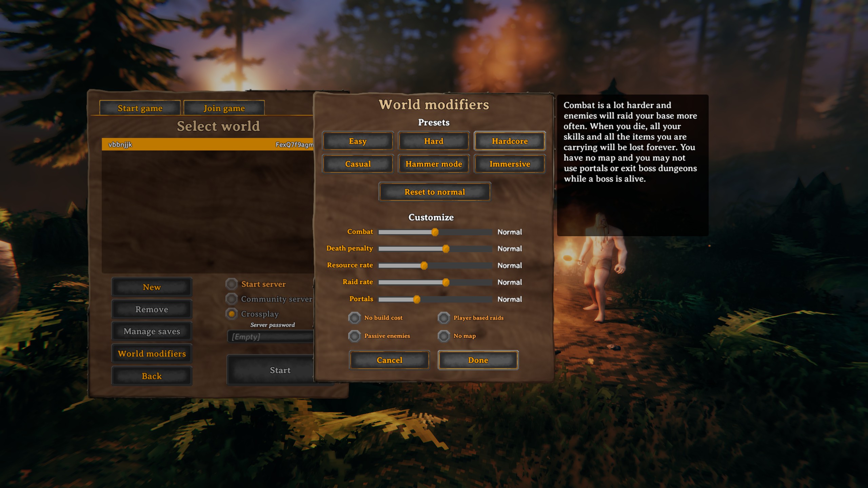868x488 pixels.
Task: Click Reset to normal
Action: tap(435, 192)
